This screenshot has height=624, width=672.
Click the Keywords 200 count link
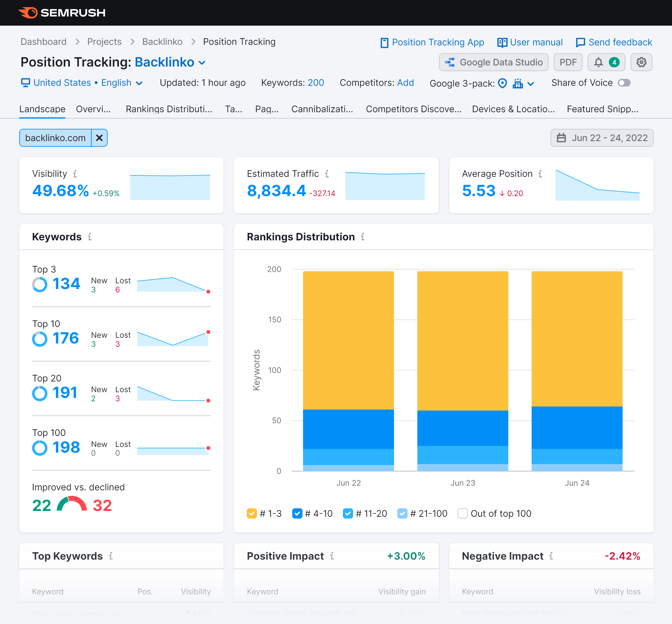point(316,83)
